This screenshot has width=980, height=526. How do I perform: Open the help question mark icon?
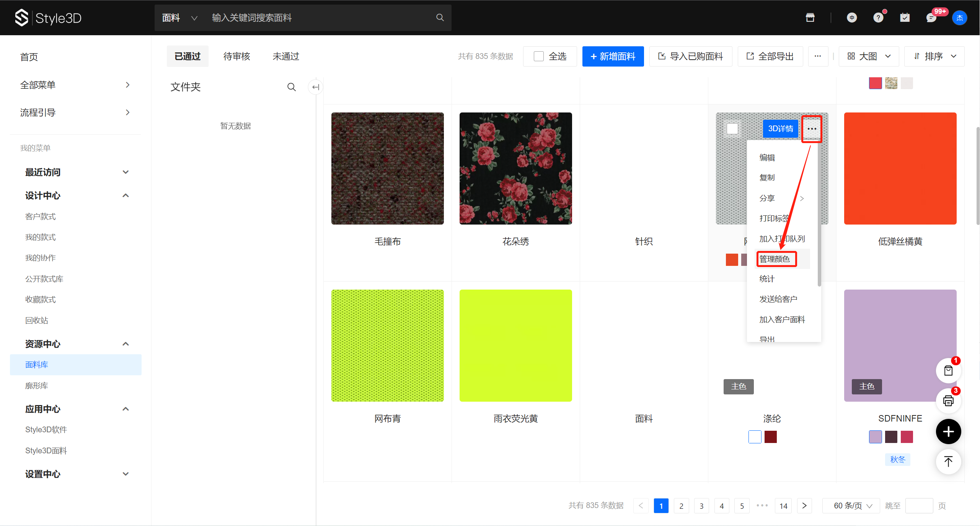click(878, 18)
